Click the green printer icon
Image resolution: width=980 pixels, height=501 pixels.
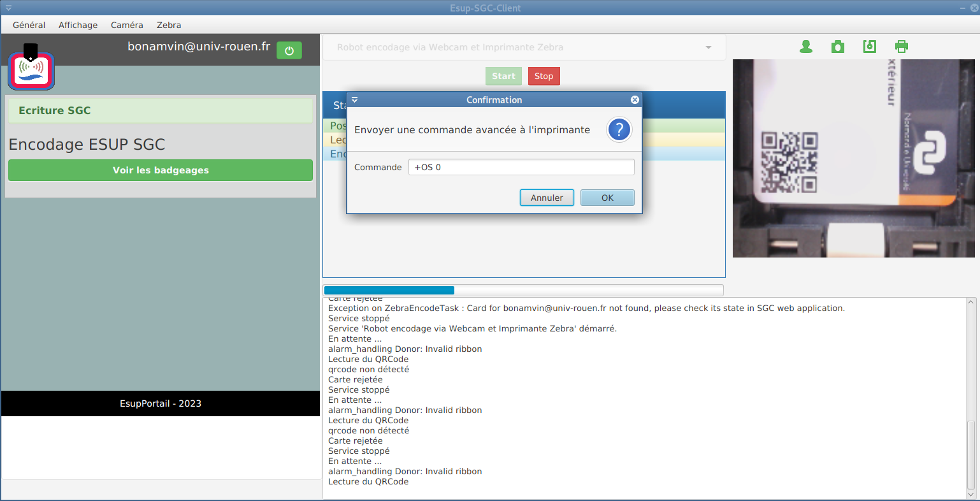[902, 47]
